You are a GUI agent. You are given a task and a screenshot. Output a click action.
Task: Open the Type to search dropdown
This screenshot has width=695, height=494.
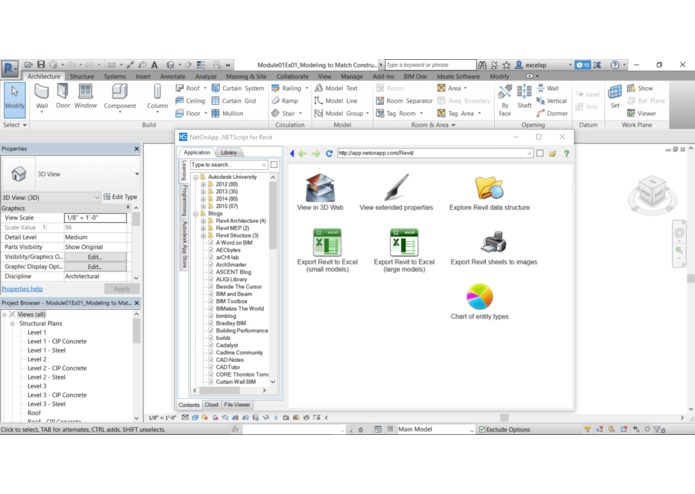pos(264,165)
